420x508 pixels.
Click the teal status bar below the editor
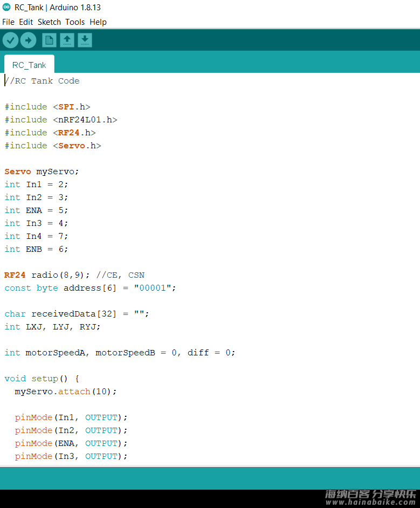210,478
